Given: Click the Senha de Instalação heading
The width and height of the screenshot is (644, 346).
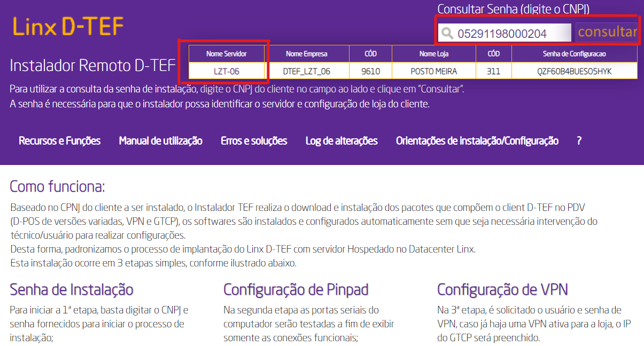Looking at the screenshot, I should tap(72, 290).
